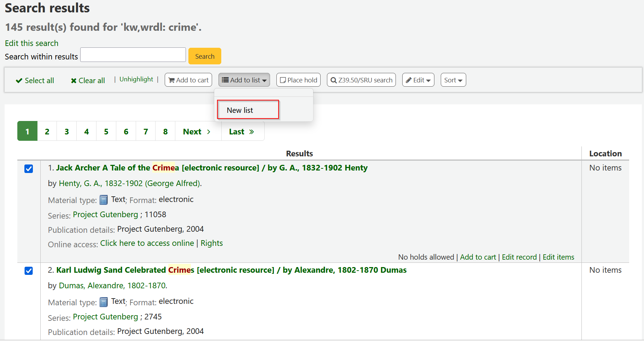Open the Add to list dropdown
This screenshot has width=644, height=341.
coord(244,80)
